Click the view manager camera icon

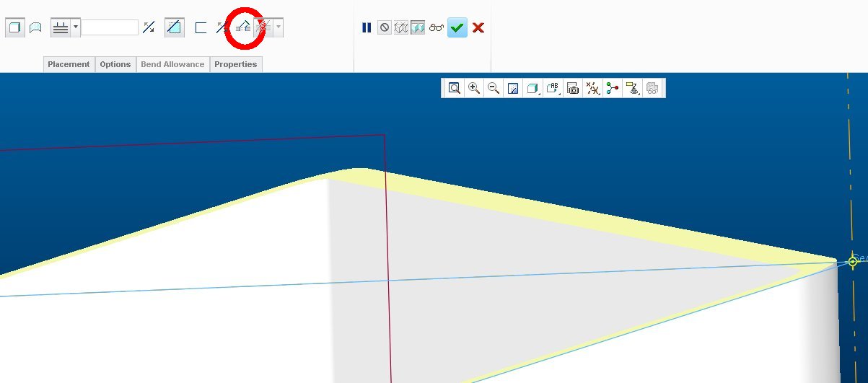click(573, 88)
